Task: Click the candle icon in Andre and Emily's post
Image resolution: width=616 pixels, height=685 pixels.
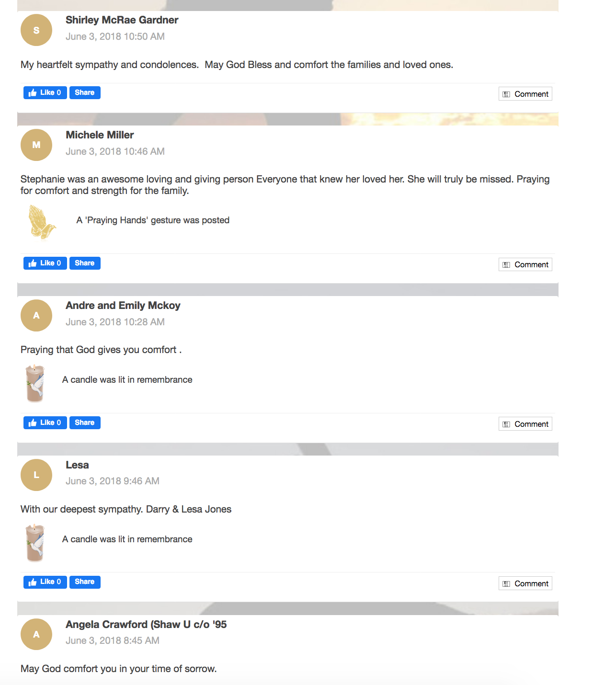Action: 35,383
